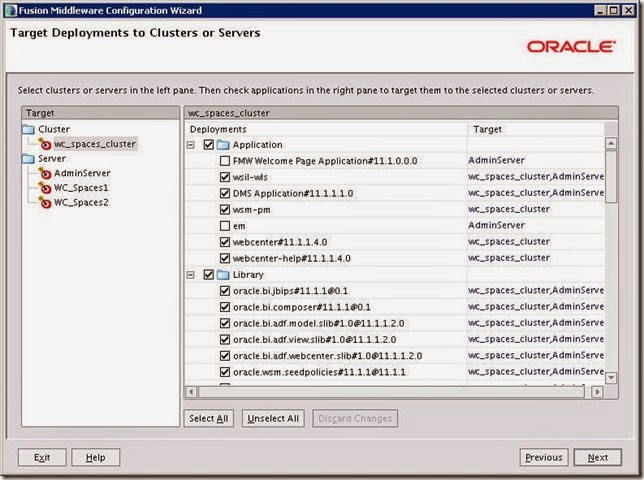Toggle the Application group checkbox

tap(209, 145)
